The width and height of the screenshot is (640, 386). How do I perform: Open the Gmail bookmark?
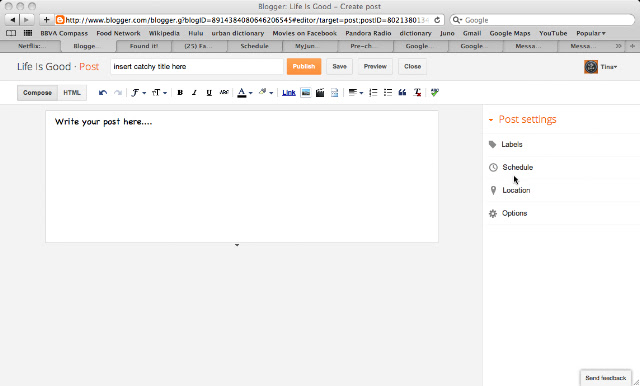click(472, 33)
